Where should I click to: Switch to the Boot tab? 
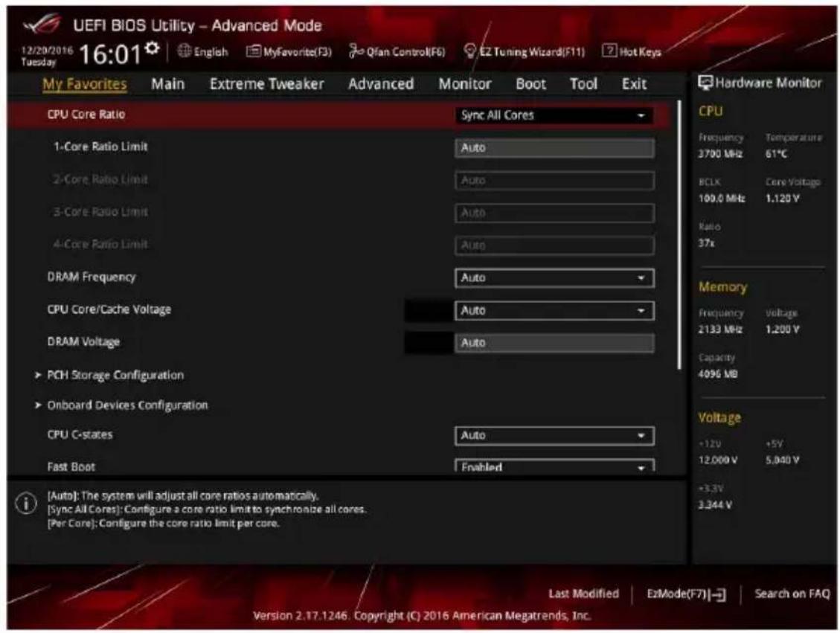coord(530,84)
